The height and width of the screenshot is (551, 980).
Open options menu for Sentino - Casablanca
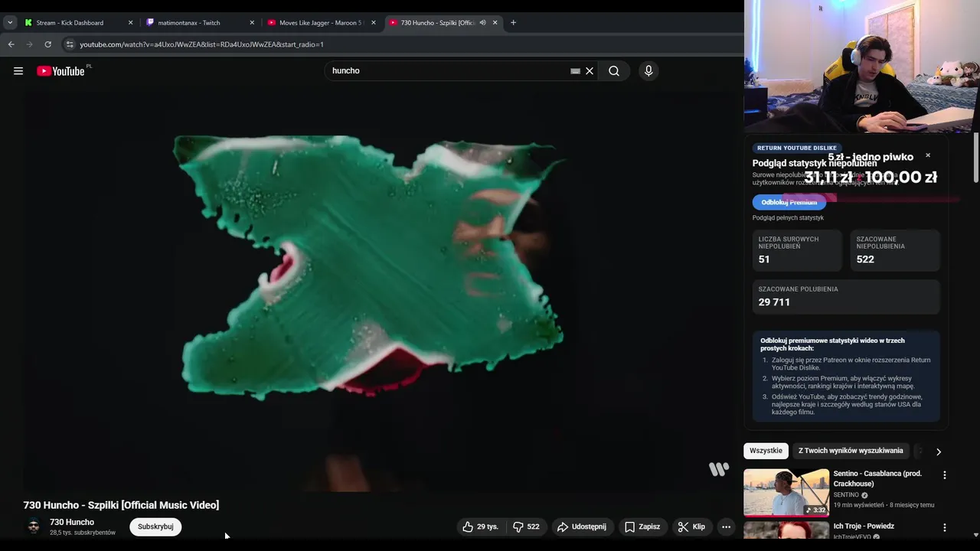944,475
